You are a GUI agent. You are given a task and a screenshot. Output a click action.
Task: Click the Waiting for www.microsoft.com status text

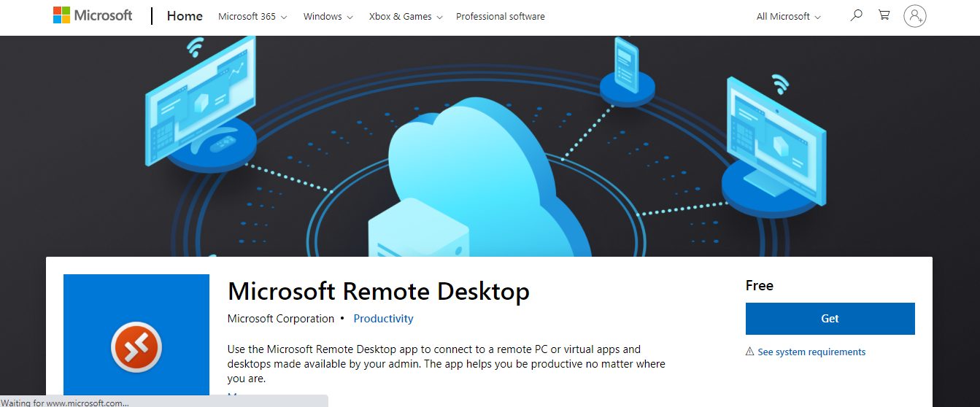tap(66, 402)
